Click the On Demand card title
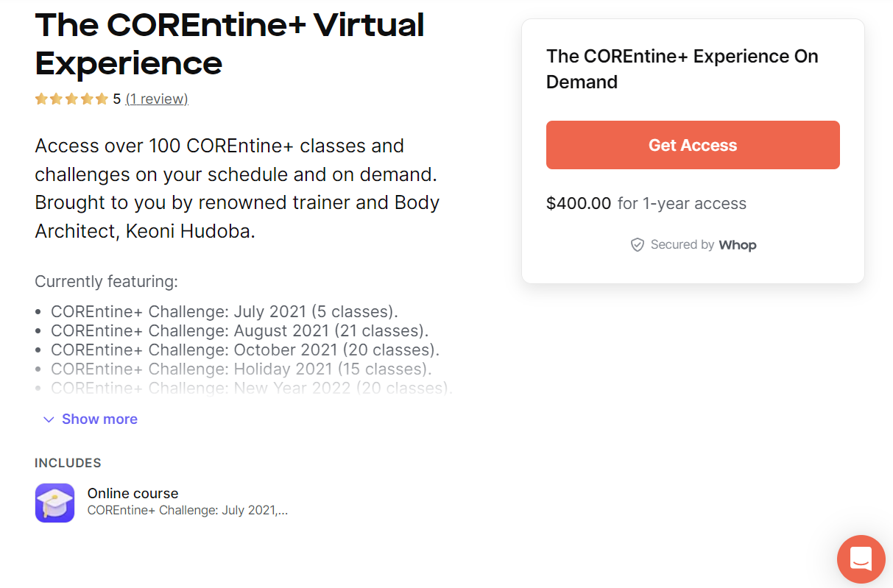Viewport: 893px width, 588px height. (x=682, y=68)
